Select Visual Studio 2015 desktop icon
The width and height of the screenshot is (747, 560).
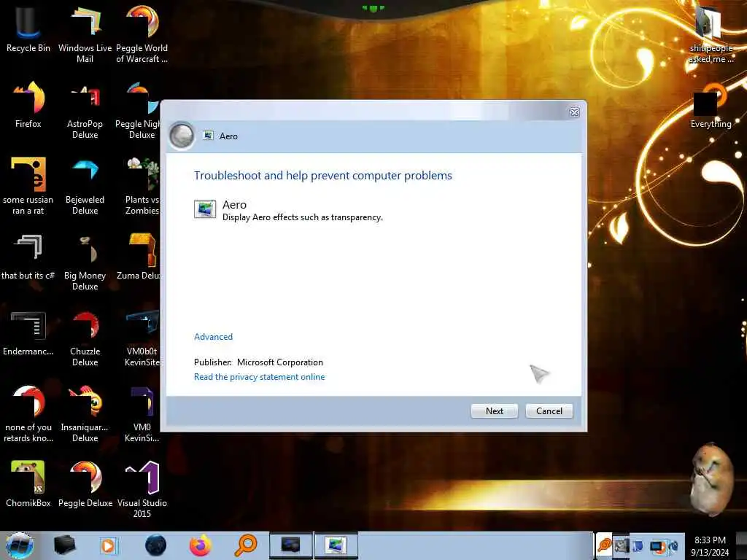[x=142, y=489]
